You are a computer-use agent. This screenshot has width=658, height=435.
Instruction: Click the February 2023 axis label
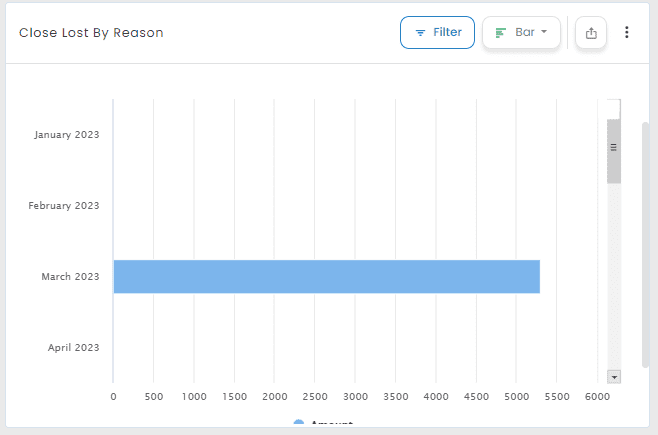(x=64, y=205)
